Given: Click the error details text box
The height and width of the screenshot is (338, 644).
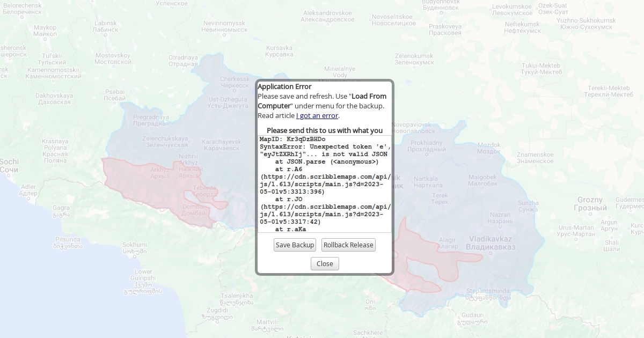Looking at the screenshot, I should pos(325,184).
